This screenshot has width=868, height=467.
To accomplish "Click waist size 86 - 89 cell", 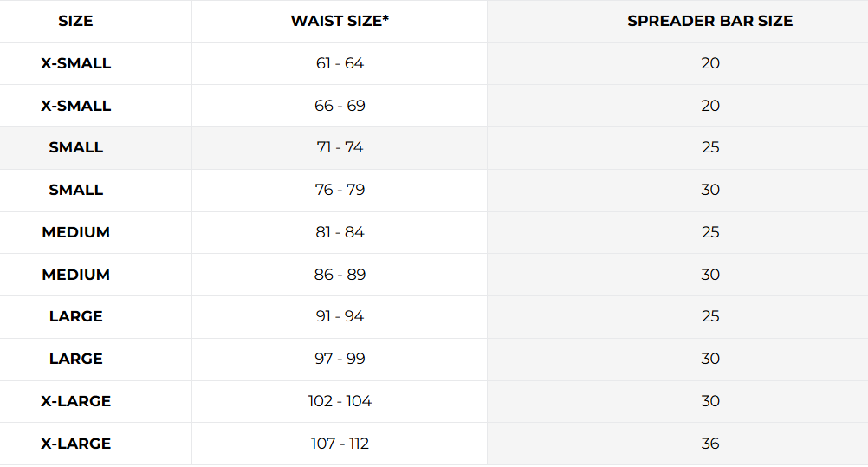I will 340,275.
